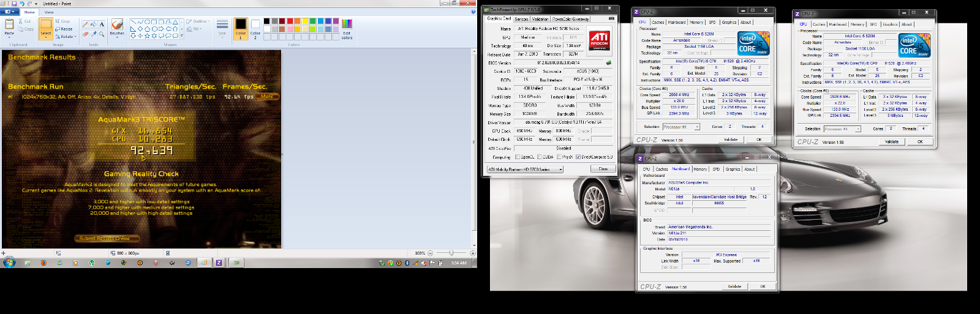The image size is (980, 314).
Task: Pick the yellow color swatch in Paint palette
Action: coord(304,21)
